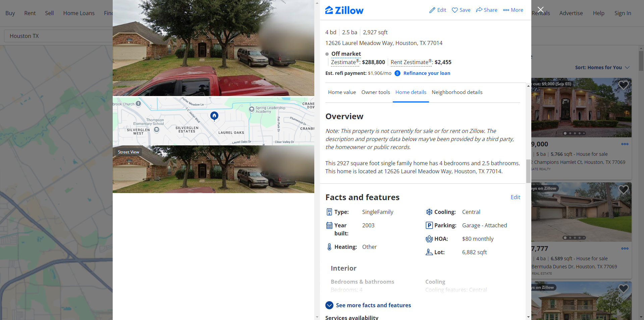Favorite the third listing at the bottom

(x=624, y=288)
